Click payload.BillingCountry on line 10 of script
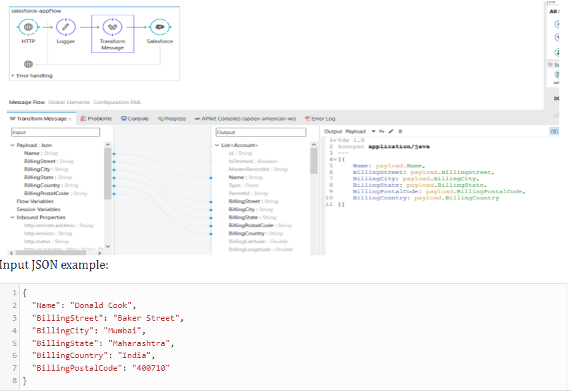572x392 pixels. (x=457, y=197)
